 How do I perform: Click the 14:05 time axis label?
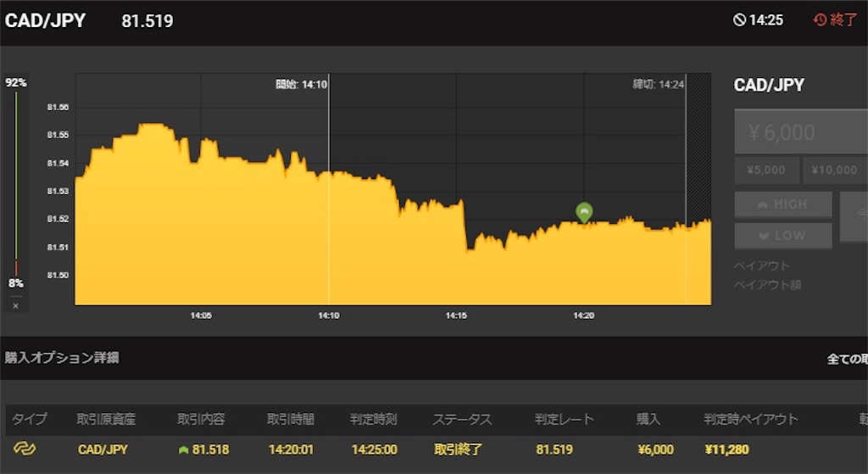coord(201,315)
